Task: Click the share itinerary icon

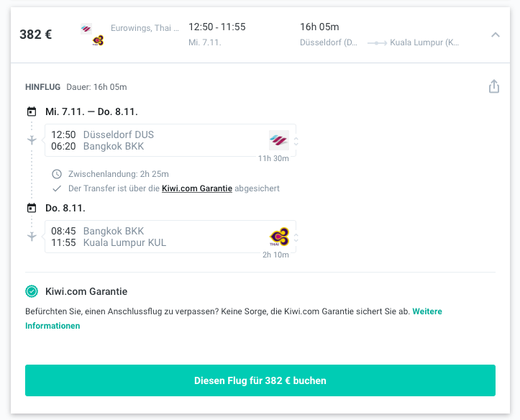Action: coord(494,86)
